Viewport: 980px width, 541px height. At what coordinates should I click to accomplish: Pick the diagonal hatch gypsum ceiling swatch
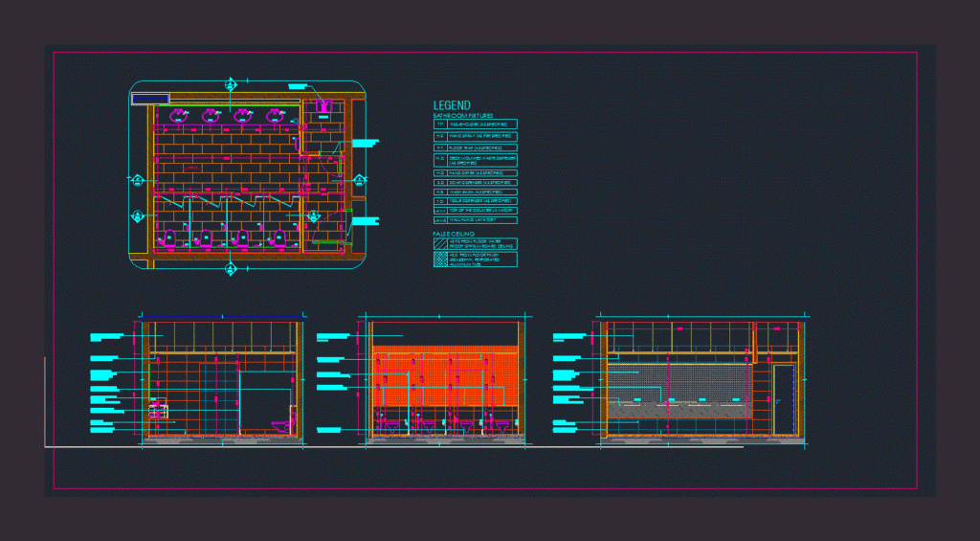[x=440, y=244]
